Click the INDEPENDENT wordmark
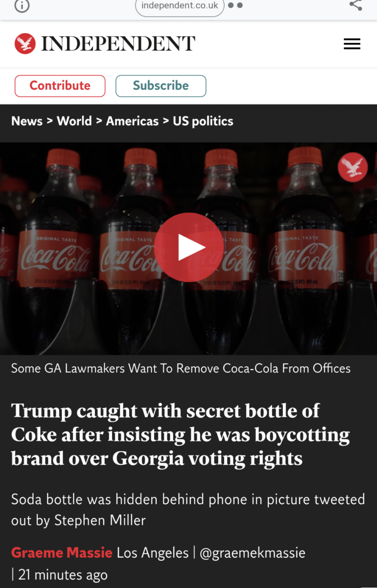This screenshot has width=377, height=588. coord(118,44)
